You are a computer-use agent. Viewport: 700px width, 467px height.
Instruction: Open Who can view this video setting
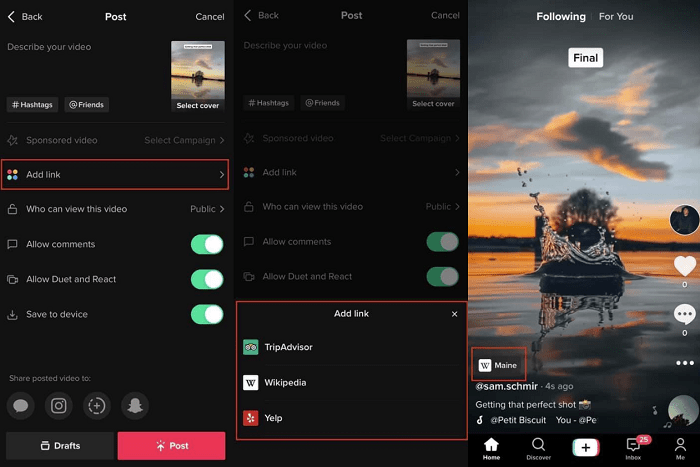115,209
